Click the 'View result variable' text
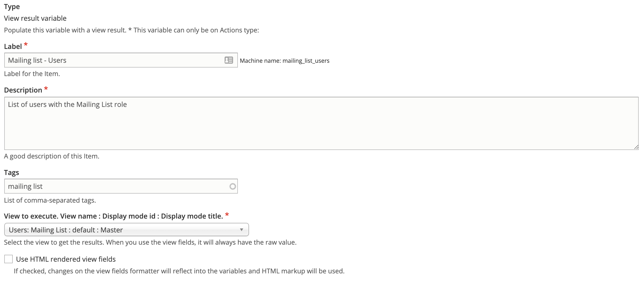The width and height of the screenshot is (644, 284). click(x=35, y=18)
